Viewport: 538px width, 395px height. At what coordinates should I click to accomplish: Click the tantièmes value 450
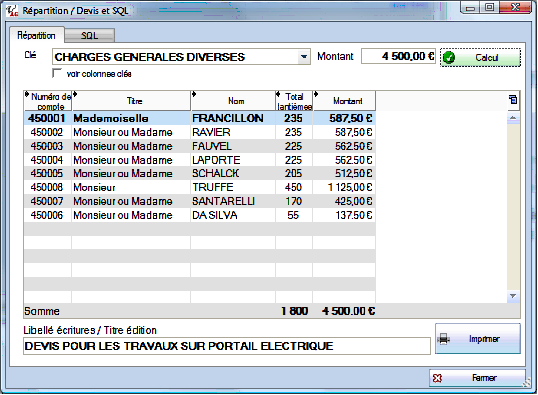pyautogui.click(x=294, y=187)
